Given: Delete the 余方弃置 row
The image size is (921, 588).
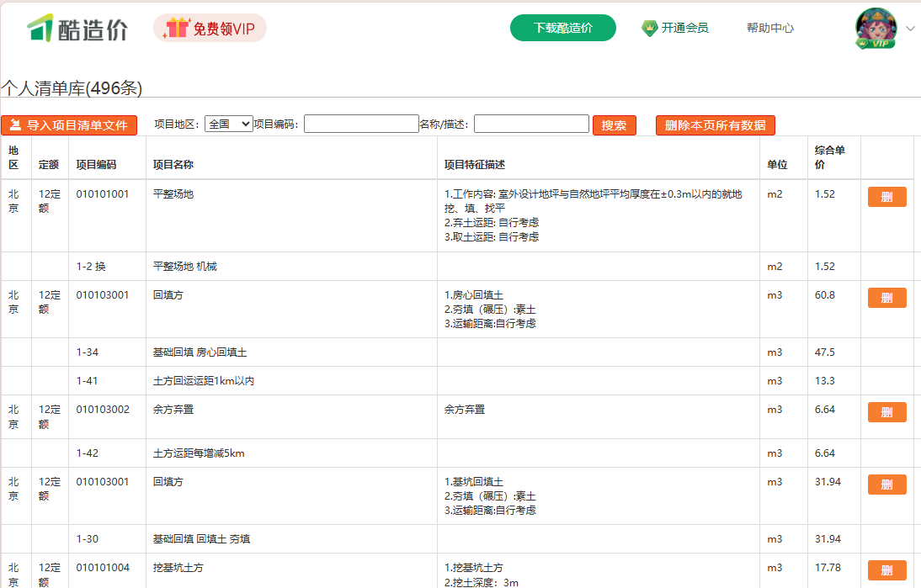Looking at the screenshot, I should 886,412.
